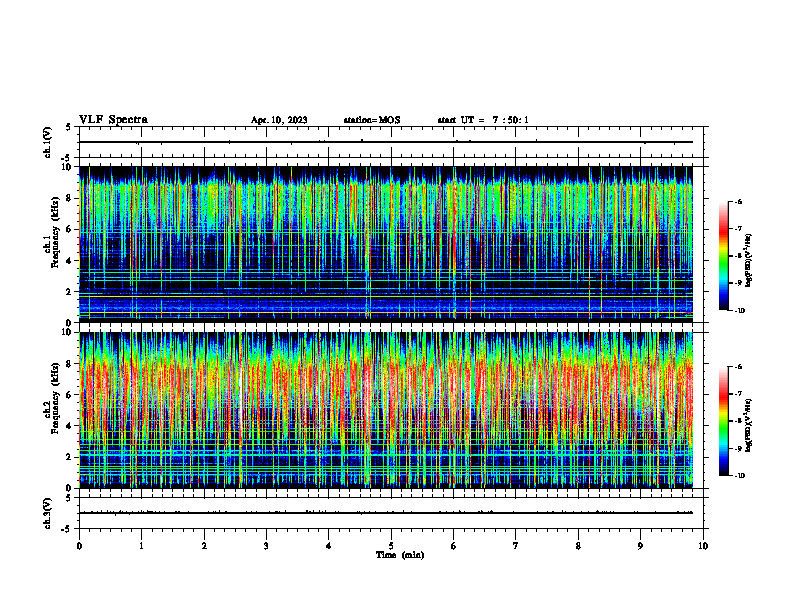
Task: Click the "-10" tick on the ch.2 colorbar
Action: click(740, 476)
